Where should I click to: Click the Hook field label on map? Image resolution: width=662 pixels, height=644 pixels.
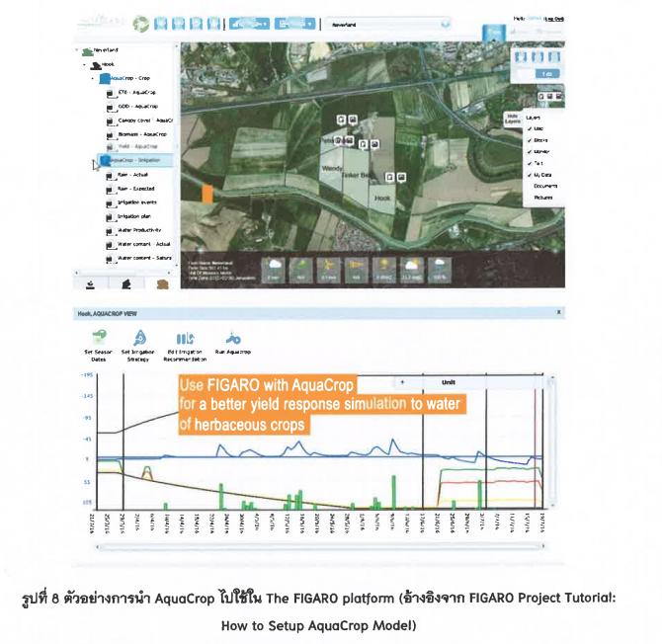tap(382, 198)
